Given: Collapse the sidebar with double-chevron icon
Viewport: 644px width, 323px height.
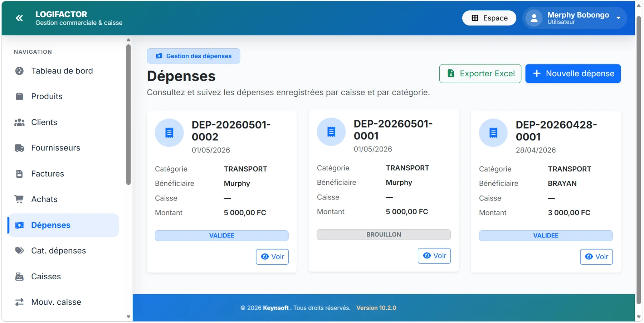Looking at the screenshot, I should (x=19, y=18).
